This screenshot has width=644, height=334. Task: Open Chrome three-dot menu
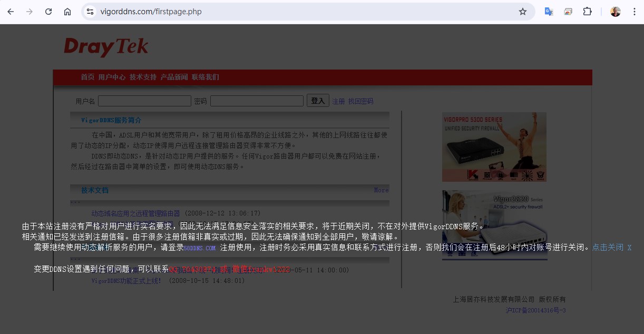click(x=634, y=12)
